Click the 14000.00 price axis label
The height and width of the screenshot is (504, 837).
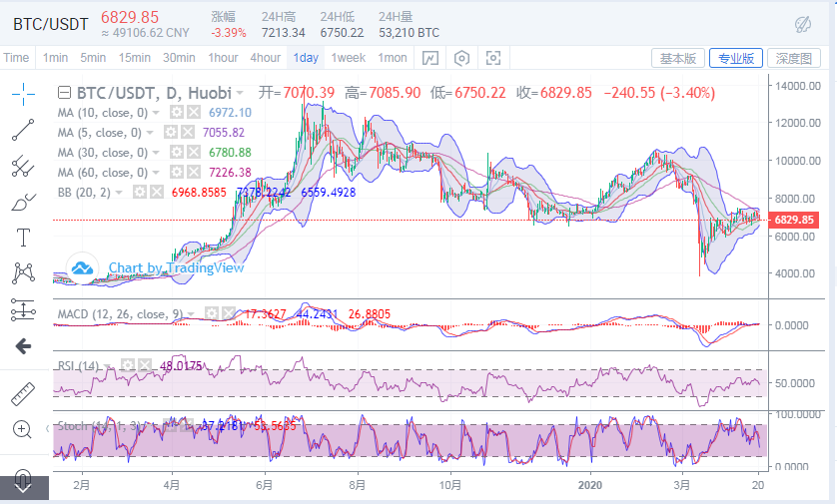[x=798, y=86]
